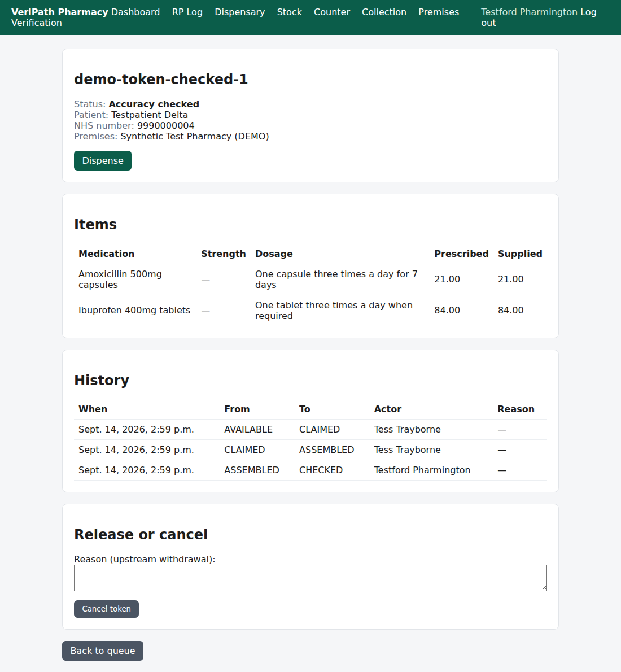Navigate to Collection in the top bar
Screen dimensions: 621x672
[x=384, y=12]
